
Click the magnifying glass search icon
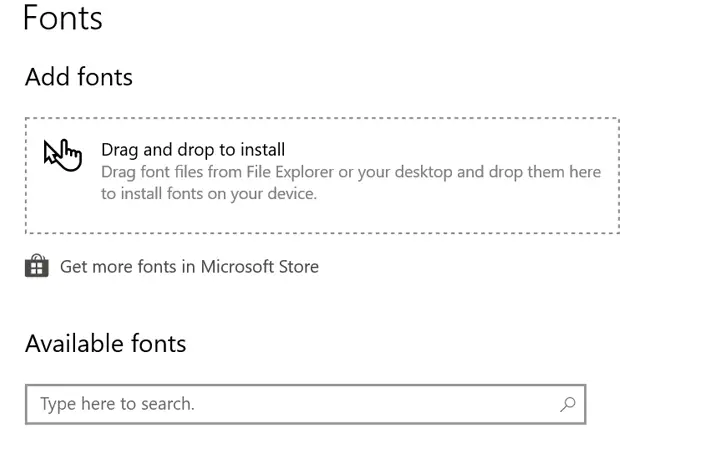pos(568,404)
